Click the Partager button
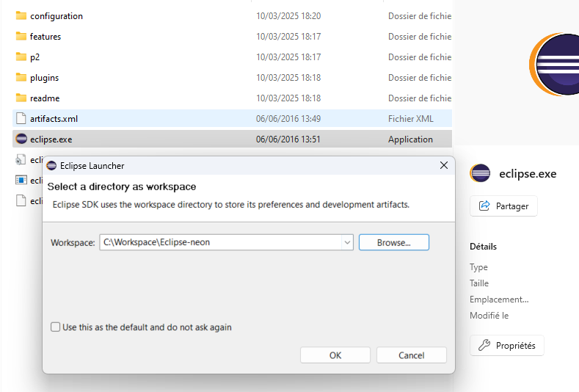This screenshot has width=579, height=392. coord(503,206)
